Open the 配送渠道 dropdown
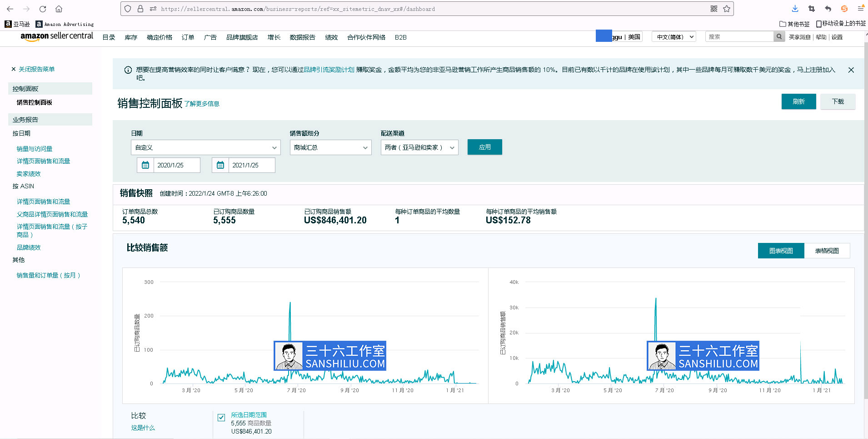This screenshot has width=868, height=439. pos(419,147)
